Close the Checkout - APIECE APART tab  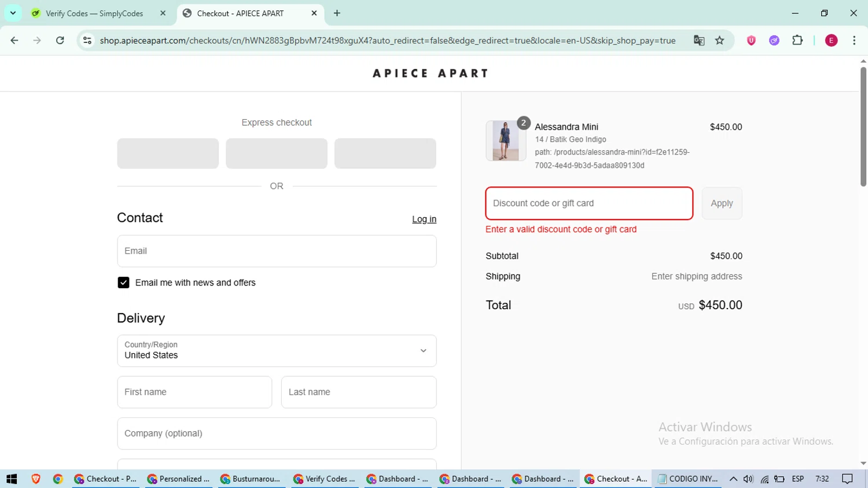click(314, 13)
